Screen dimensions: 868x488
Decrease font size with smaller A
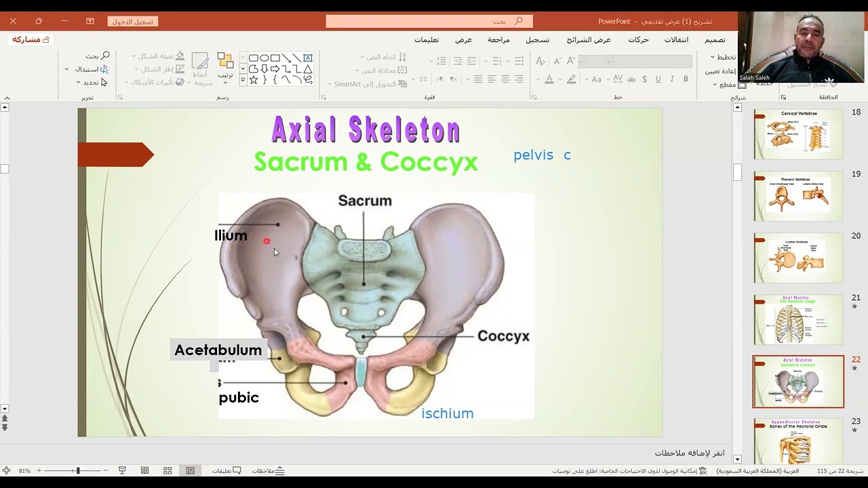click(x=557, y=61)
